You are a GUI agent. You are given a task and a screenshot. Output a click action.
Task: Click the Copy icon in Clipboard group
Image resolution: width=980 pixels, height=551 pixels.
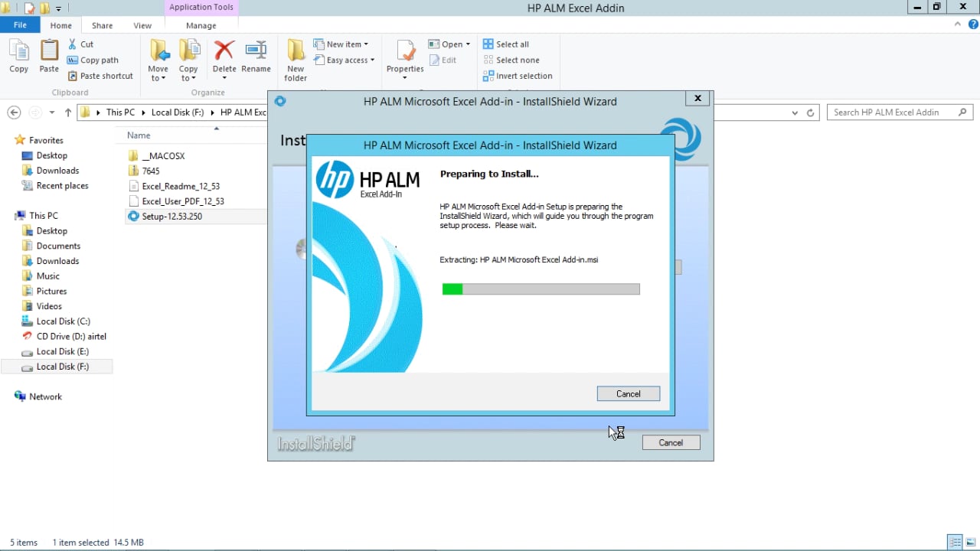pyautogui.click(x=19, y=56)
